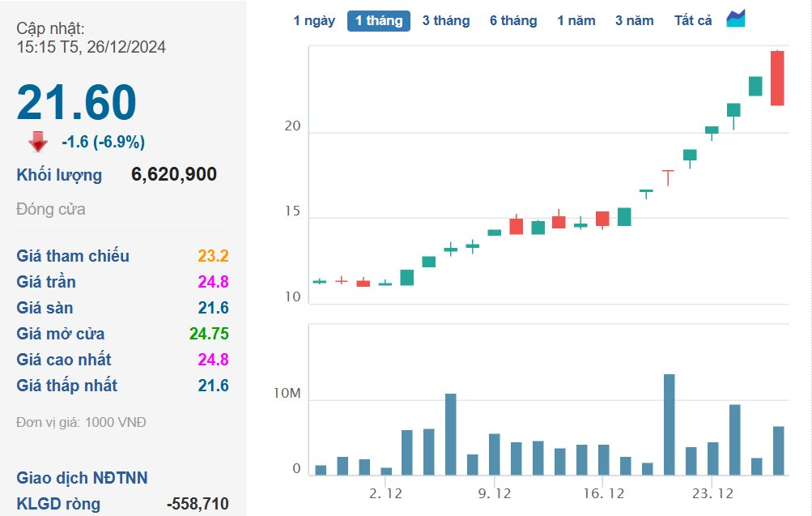Click the tallest bar in the volume chart
This screenshot has height=516, width=812.
pyautogui.click(x=670, y=424)
